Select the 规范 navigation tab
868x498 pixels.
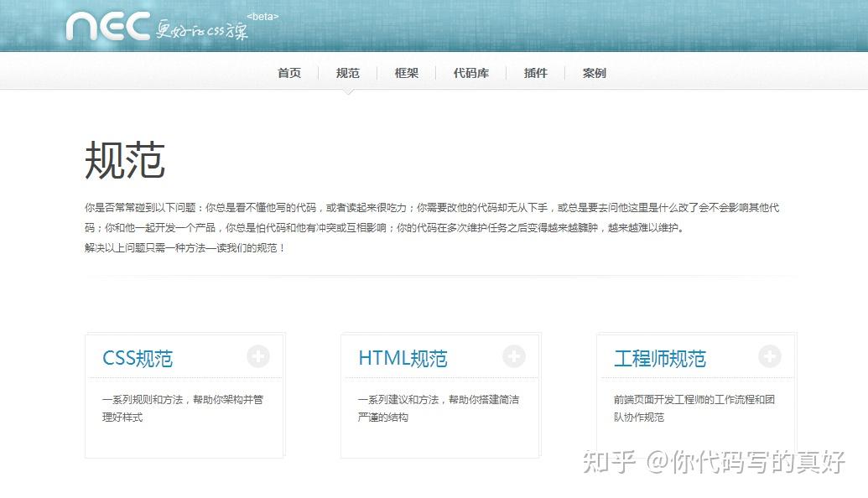[348, 73]
